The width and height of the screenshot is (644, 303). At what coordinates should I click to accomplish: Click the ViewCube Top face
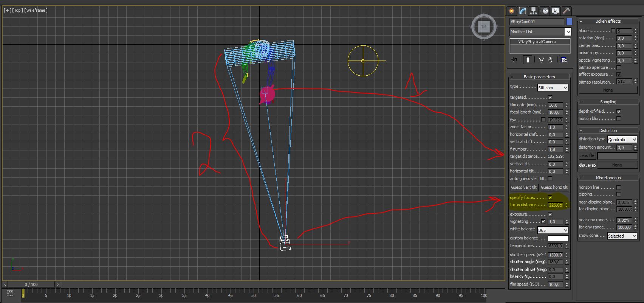(x=484, y=27)
